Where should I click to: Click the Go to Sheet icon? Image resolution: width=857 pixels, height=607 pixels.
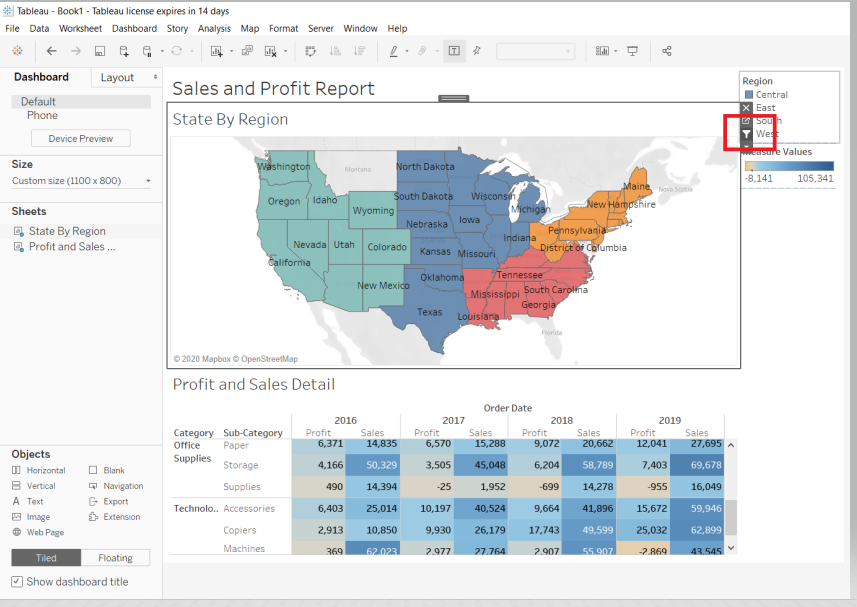(746, 121)
